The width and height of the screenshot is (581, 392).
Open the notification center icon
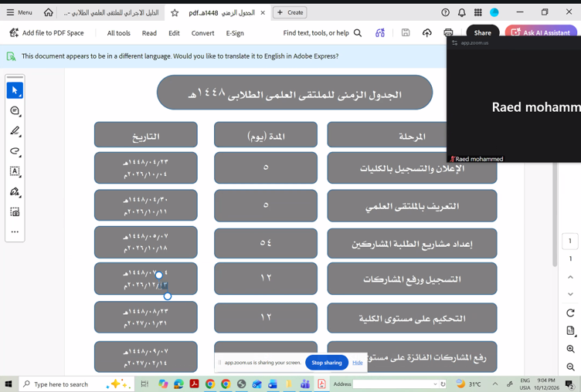point(569,384)
